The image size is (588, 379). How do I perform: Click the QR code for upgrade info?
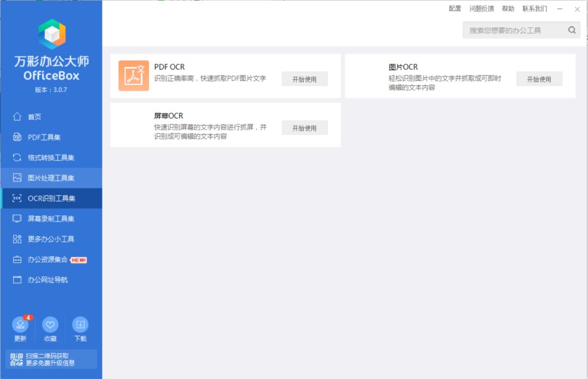[17, 359]
